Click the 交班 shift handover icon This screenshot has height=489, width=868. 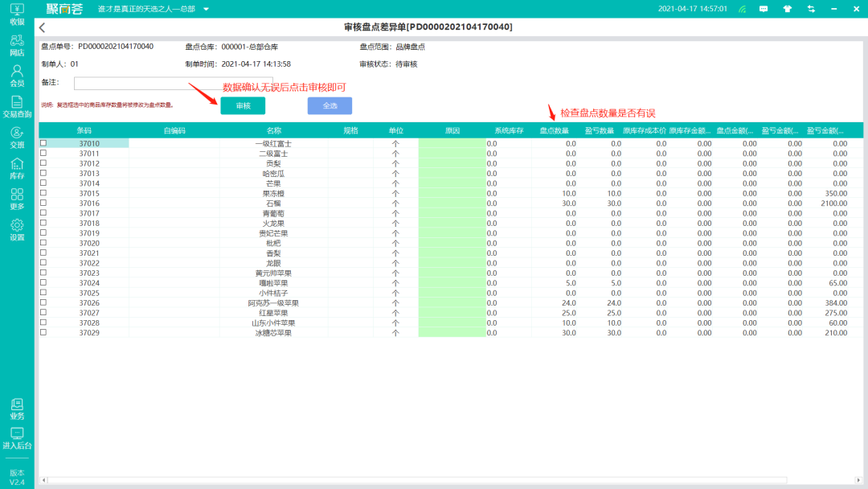17,138
